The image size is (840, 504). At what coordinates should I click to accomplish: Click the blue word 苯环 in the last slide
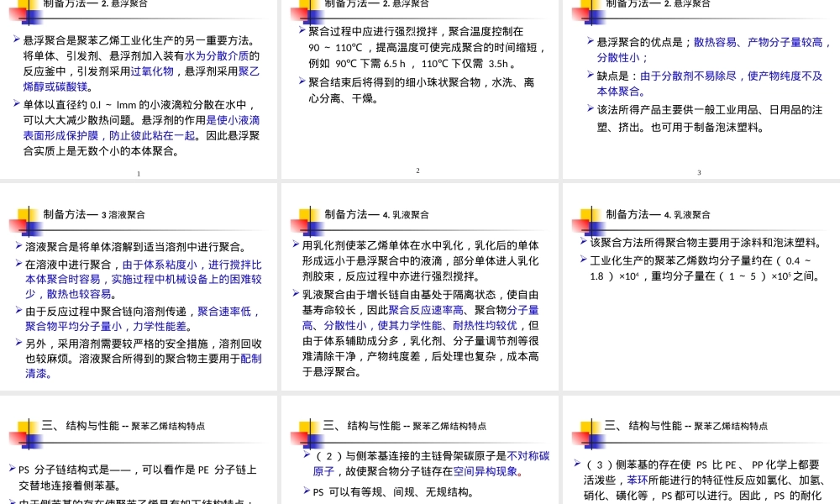click(x=638, y=480)
